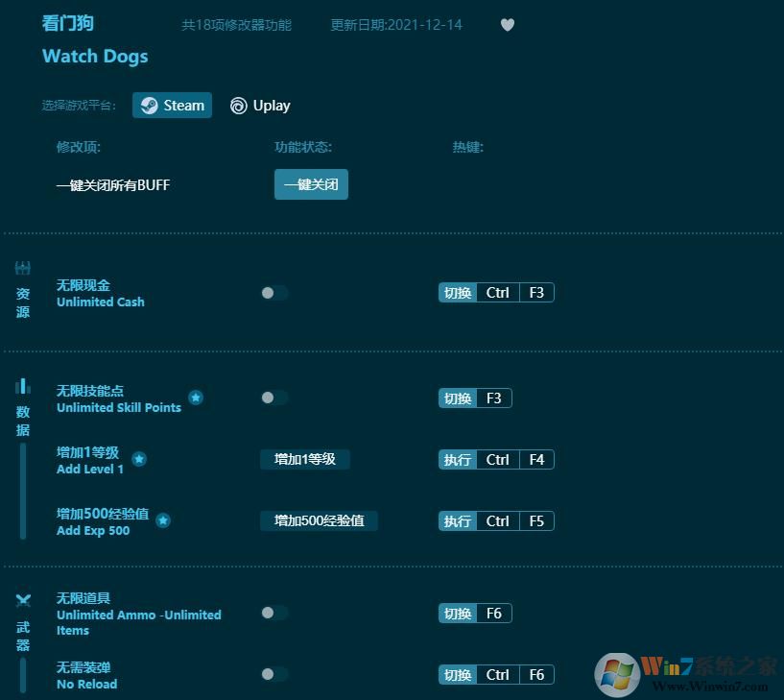Click the 热键 column header

point(468,147)
